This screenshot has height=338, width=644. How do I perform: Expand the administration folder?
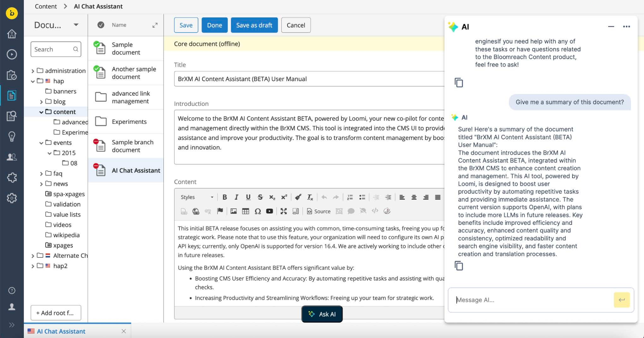[x=33, y=71]
